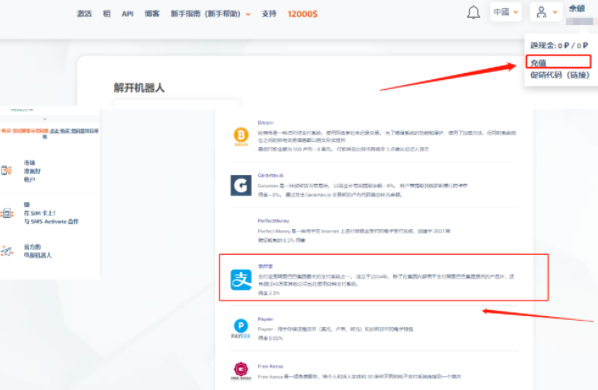Image resolution: width=598 pixels, height=390 pixels.
Task: Open the 市场 准备好 帐户 sidebar link
Action: [x=32, y=171]
